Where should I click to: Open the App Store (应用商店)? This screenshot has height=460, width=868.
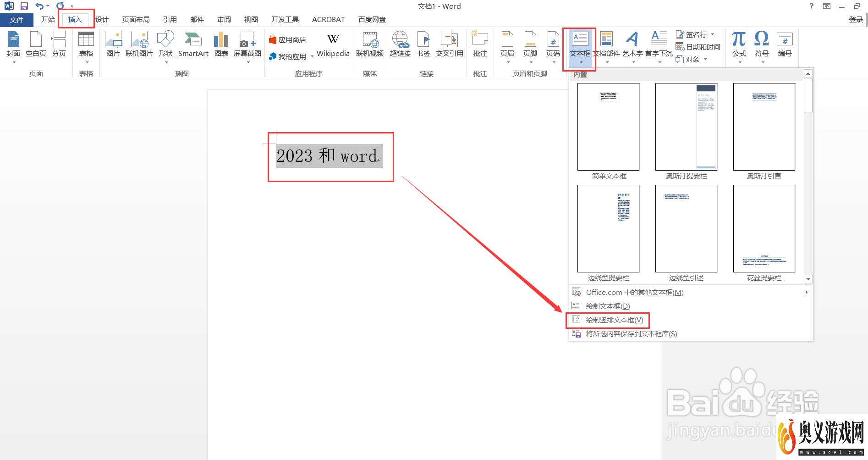(x=287, y=40)
